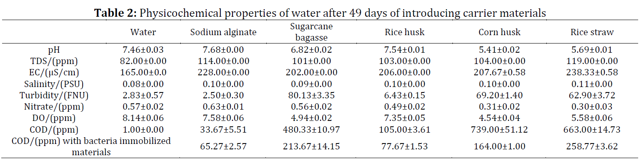
Task: Click the value 258.77±3.62
Action: click(x=593, y=146)
